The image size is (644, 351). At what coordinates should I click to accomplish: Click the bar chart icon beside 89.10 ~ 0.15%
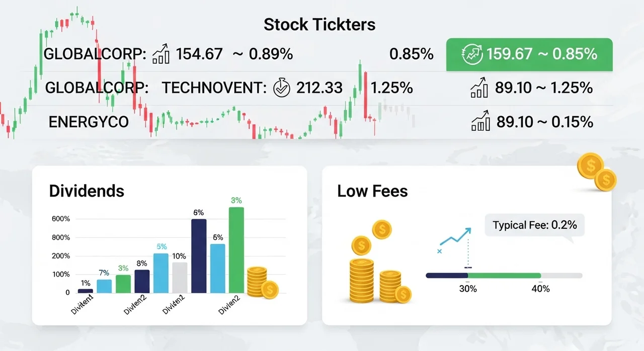tap(480, 121)
